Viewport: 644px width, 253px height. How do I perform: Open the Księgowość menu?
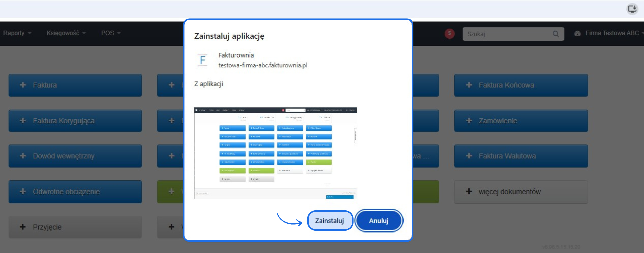click(66, 33)
